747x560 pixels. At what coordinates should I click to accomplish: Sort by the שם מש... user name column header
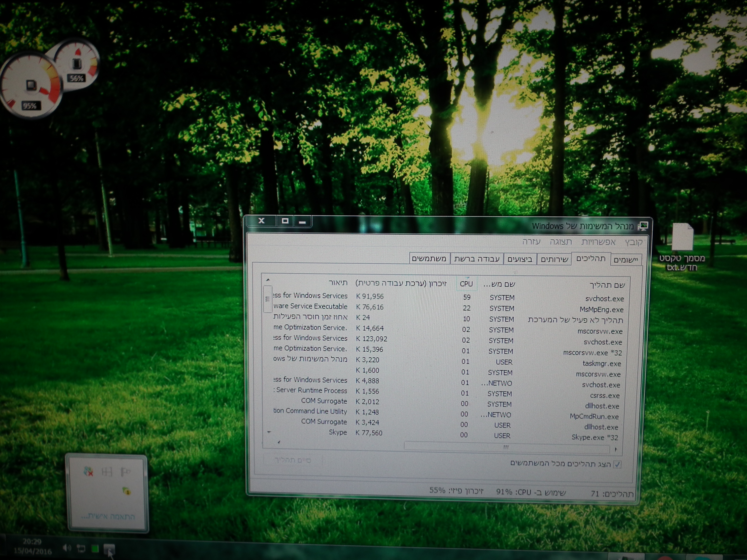click(499, 284)
